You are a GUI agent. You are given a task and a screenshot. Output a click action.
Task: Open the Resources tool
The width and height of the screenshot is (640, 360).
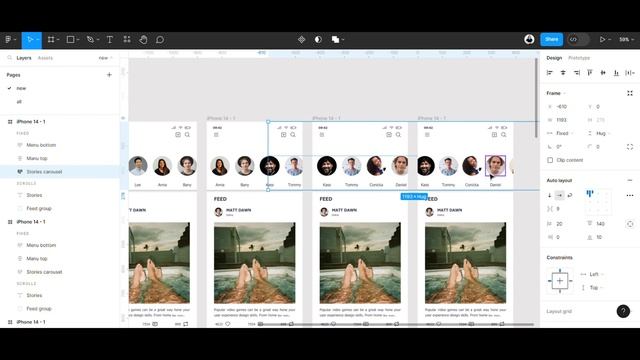coord(127,40)
